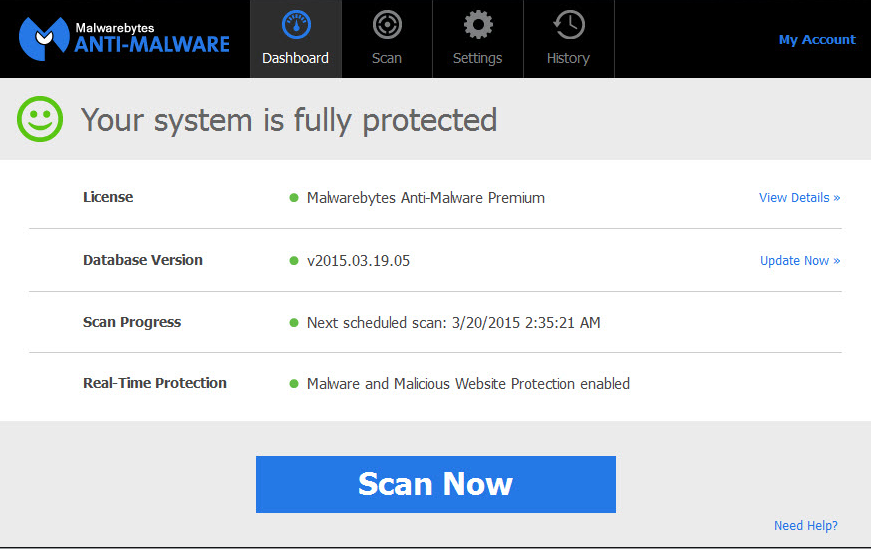
Task: Click the green smiley status icon
Action: (40, 120)
